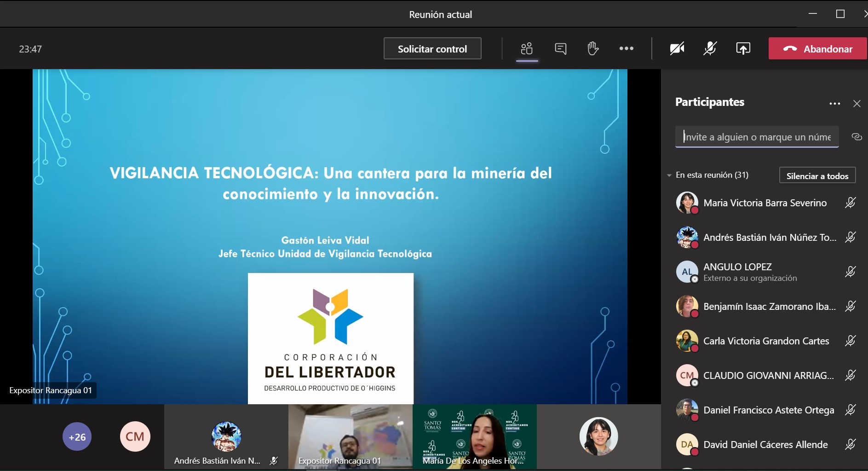Open the share content tray
Viewport: 868px width, 471px height.
[x=743, y=49]
